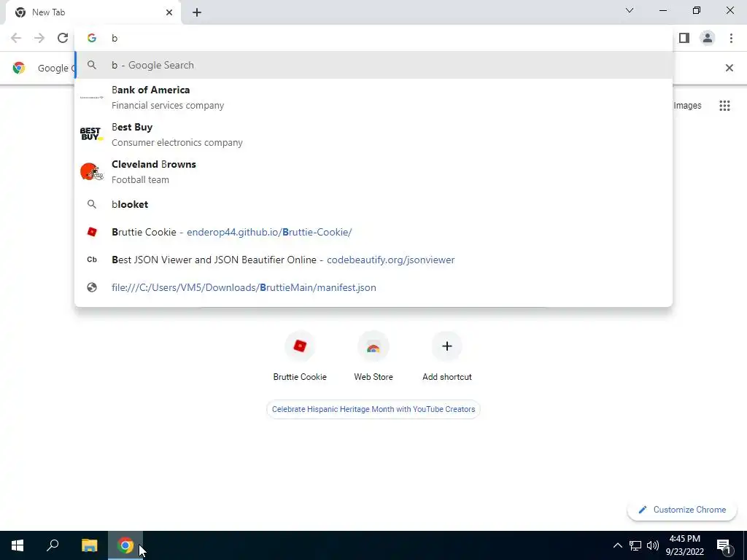Open the profile avatar menu

[708, 38]
